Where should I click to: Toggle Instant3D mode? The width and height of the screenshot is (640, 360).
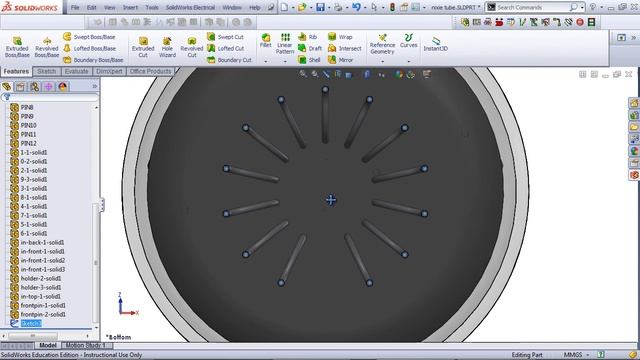(x=436, y=44)
